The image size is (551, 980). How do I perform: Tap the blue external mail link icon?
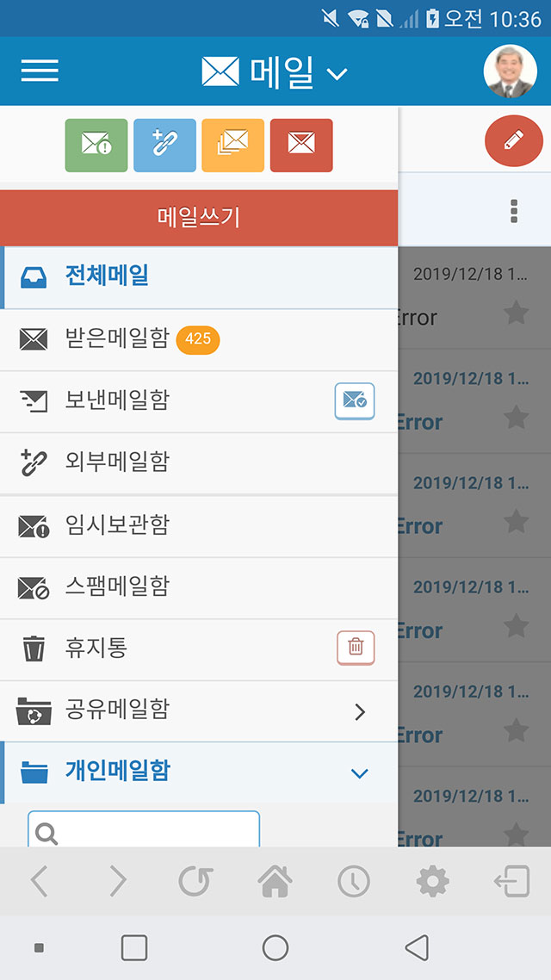[165, 145]
